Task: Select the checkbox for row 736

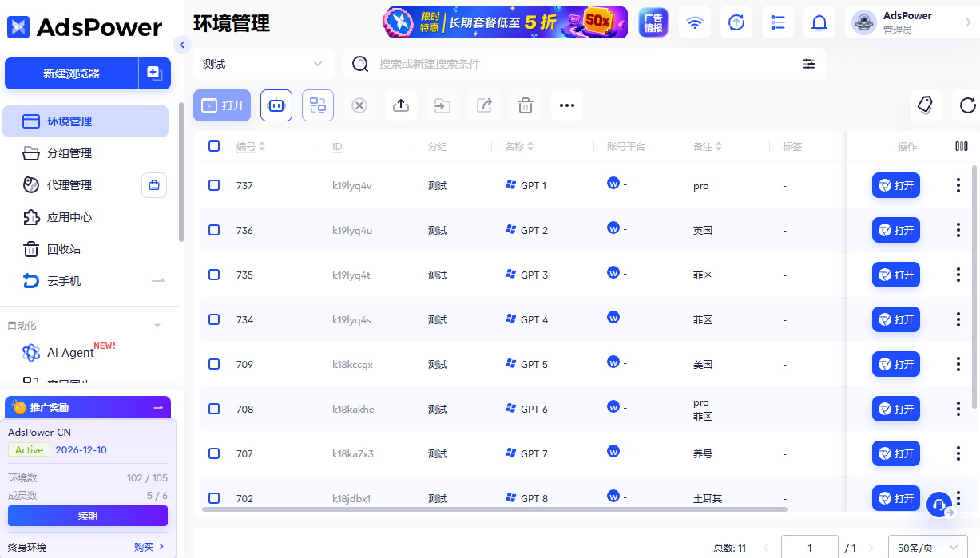Action: pyautogui.click(x=214, y=230)
